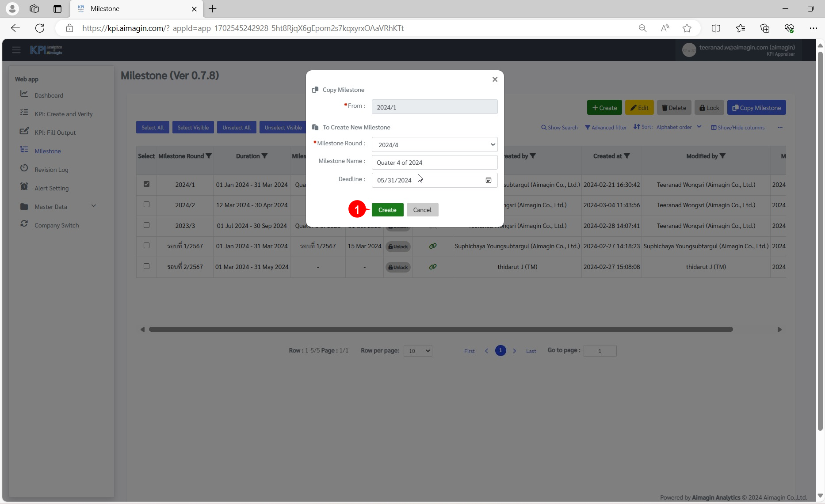
Task: Open the three-dots table options menu
Action: pyautogui.click(x=780, y=128)
